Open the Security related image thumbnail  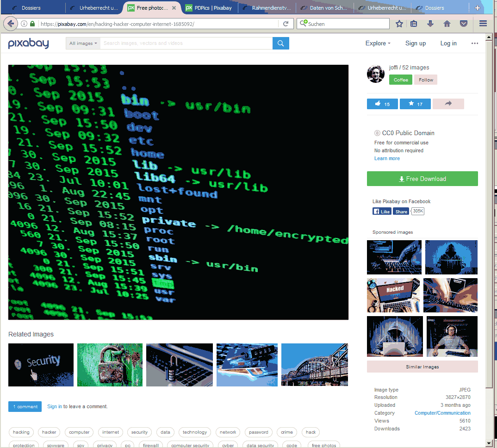click(41, 365)
